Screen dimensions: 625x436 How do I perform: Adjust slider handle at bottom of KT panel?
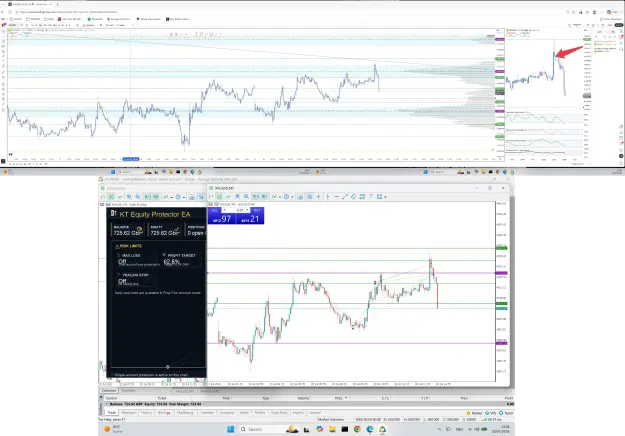(167, 367)
